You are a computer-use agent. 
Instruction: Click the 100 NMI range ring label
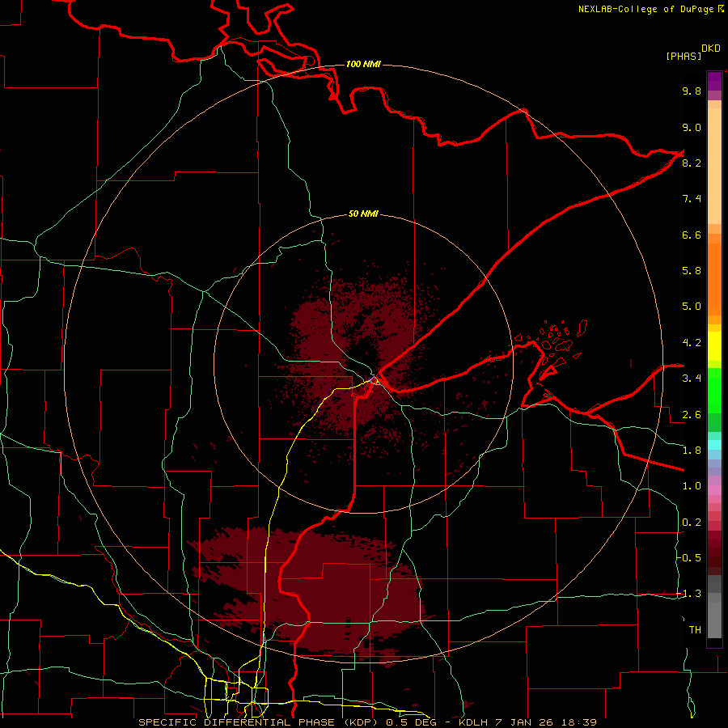tap(363, 64)
